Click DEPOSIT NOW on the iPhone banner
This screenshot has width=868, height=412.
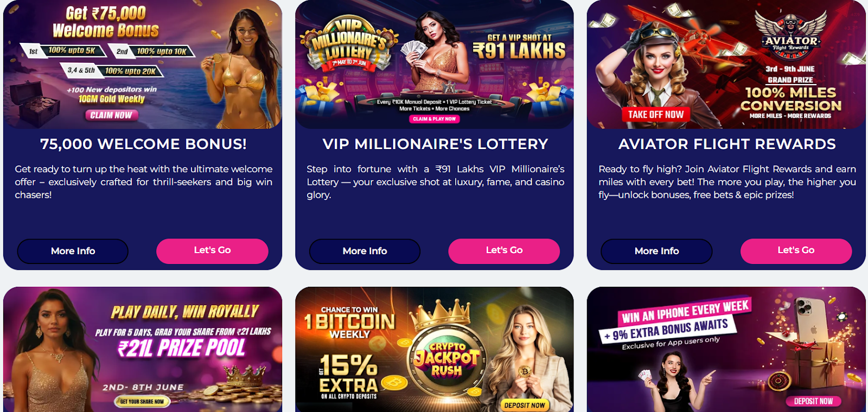pos(813,401)
